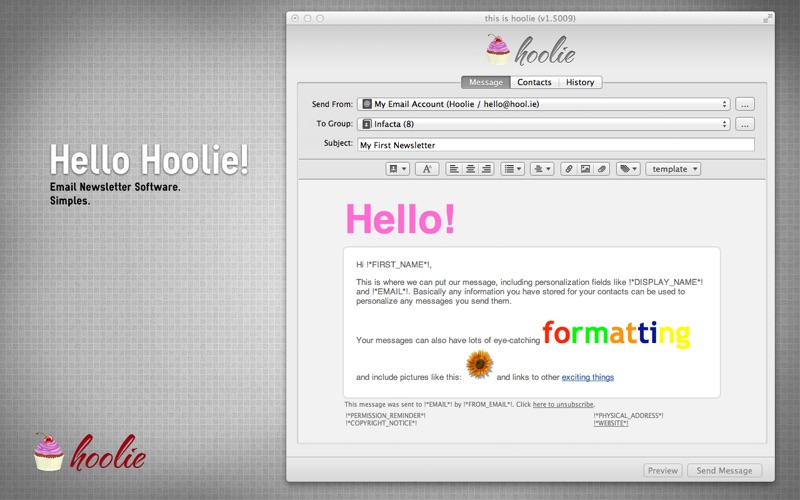The height and width of the screenshot is (500, 800).
Task: Open the font formatting button
Action: [427, 169]
